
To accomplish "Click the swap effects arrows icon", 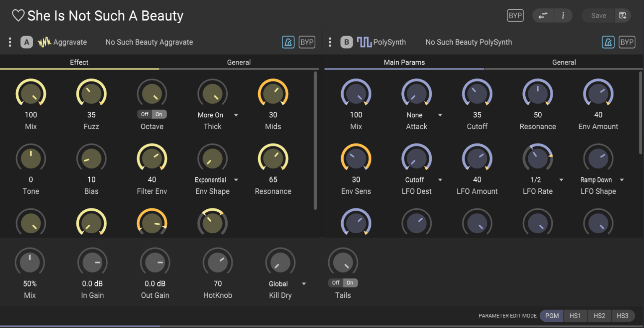I will 543,16.
